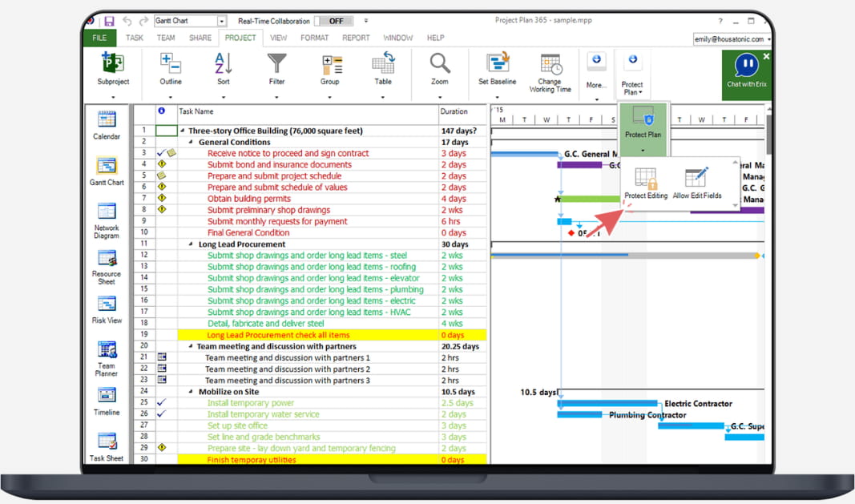Click the Protect Plan ribbon icon
Screen dimensions: 855x504
[x=632, y=60]
